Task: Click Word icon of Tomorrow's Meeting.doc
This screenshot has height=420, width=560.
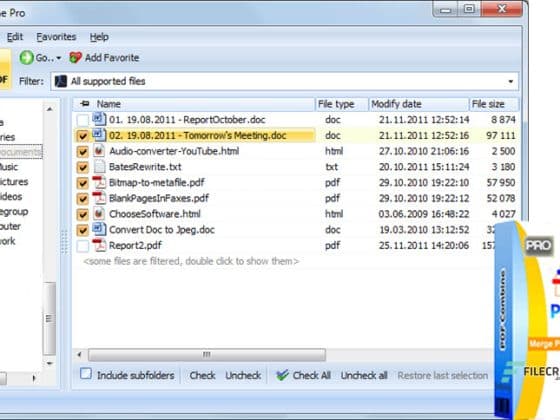Action: pyautogui.click(x=99, y=135)
